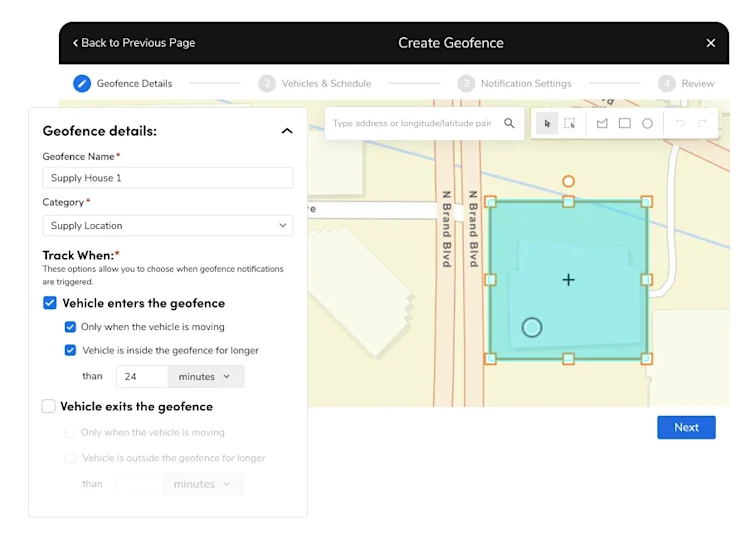Uncheck Vehicle is inside the geofence for longer
The image size is (750, 540).
(x=70, y=350)
